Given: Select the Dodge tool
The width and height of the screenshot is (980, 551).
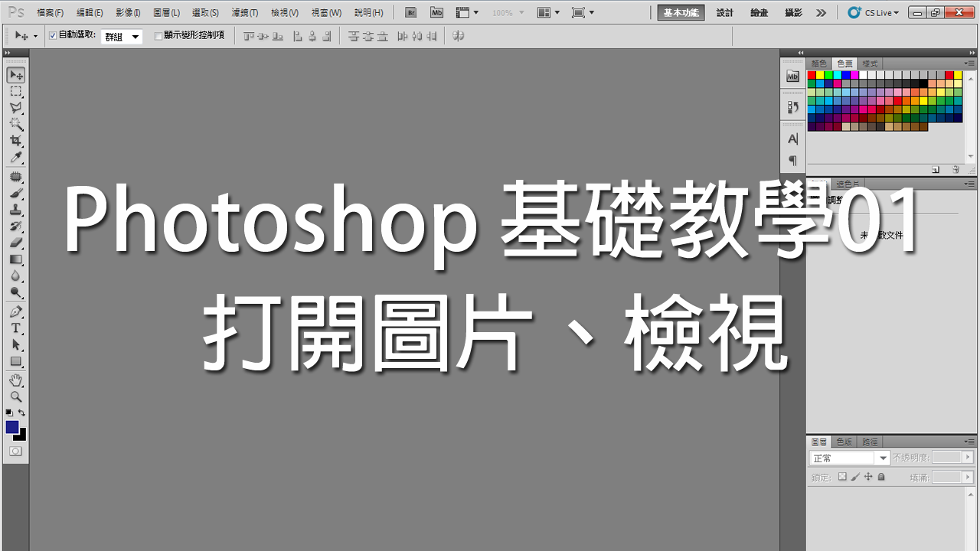Looking at the screenshot, I should coord(16,292).
